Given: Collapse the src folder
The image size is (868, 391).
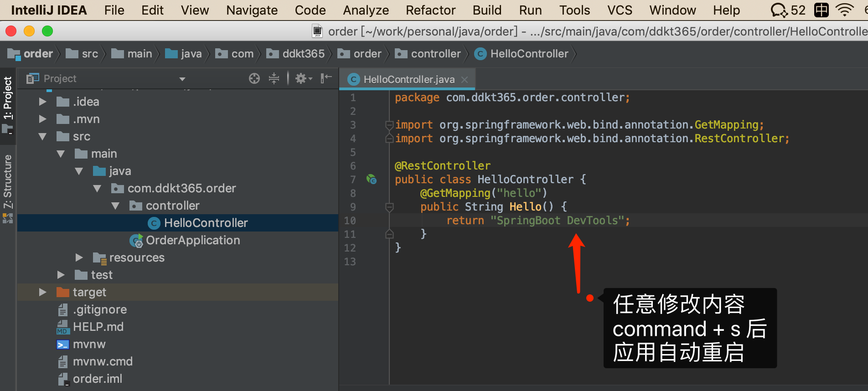Looking at the screenshot, I should point(42,136).
